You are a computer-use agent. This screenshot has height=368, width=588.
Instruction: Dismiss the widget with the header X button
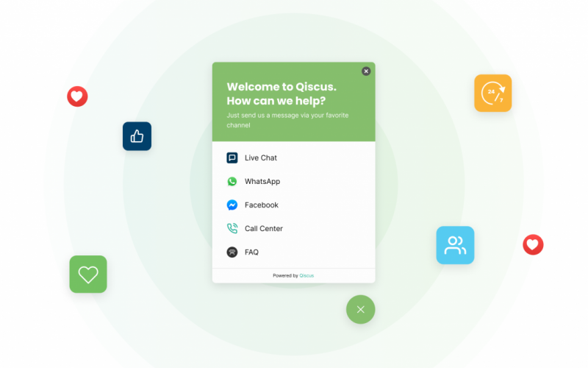[x=366, y=71]
